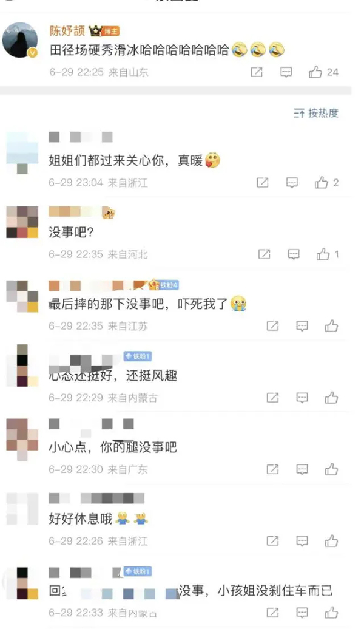Reply to the comment 小孩姐没刹住车而已
Image resolution: width=364 pixels, height=629 pixels.
[x=302, y=613]
